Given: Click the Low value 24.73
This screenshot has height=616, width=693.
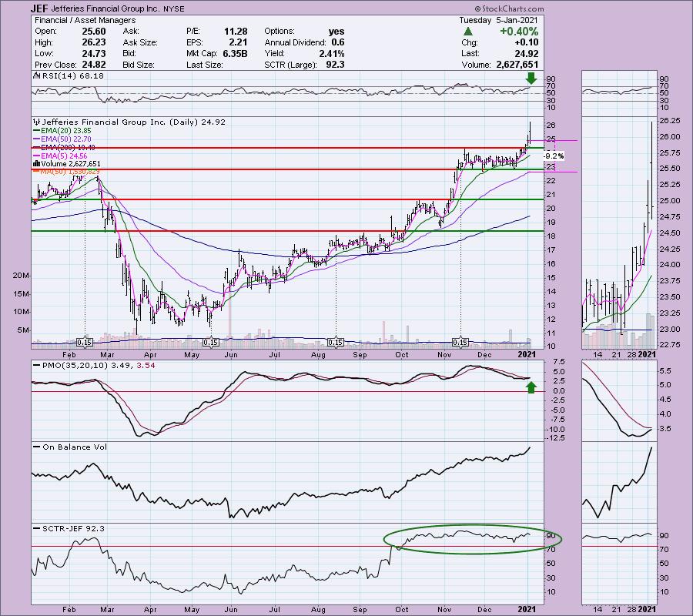Looking at the screenshot, I should pyautogui.click(x=94, y=53).
